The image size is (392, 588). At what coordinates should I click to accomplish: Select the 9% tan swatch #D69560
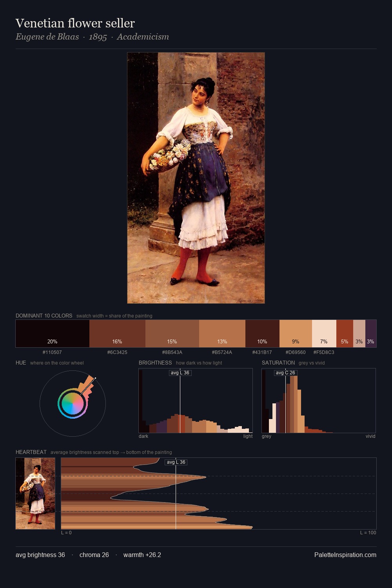point(296,334)
